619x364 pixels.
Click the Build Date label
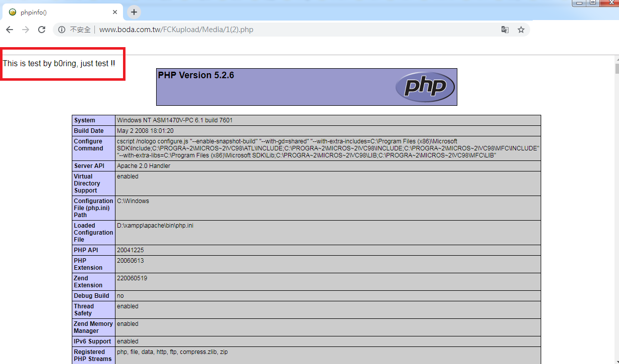(89, 131)
